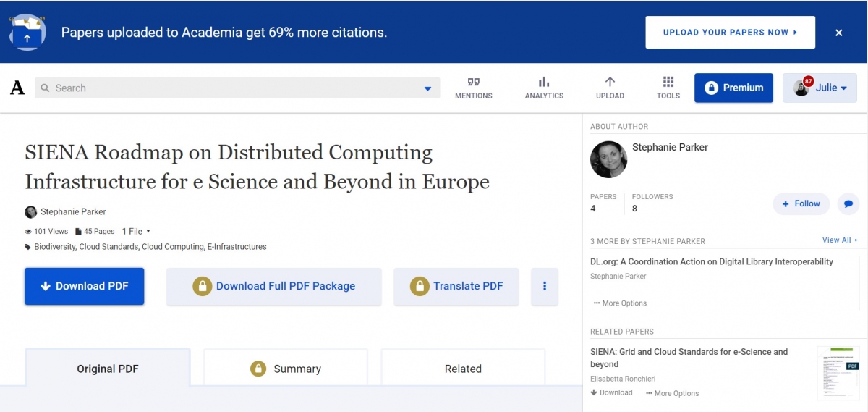The height and width of the screenshot is (412, 868).
Task: Click the Academia logo icon
Action: (x=17, y=88)
